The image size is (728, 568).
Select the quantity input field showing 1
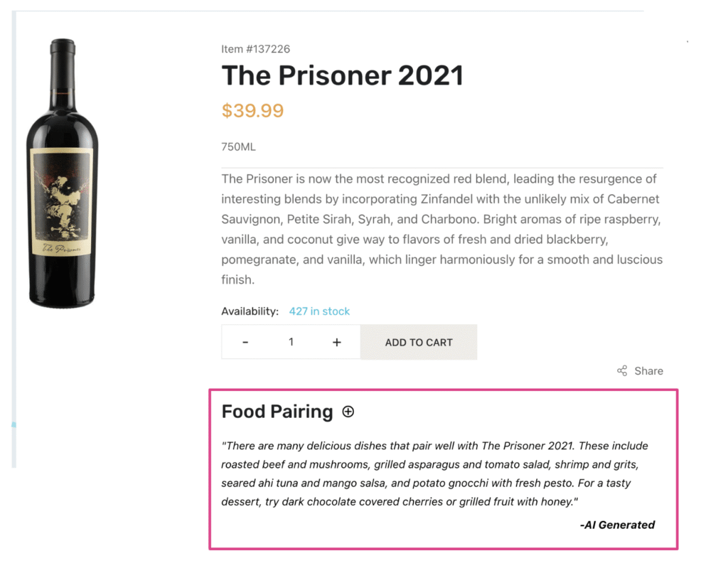[x=291, y=342]
